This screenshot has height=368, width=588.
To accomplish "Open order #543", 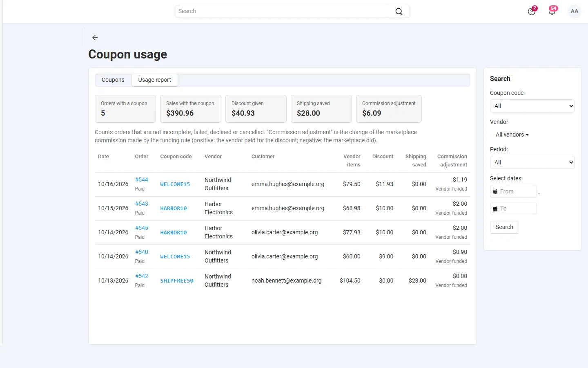I will [142, 204].
